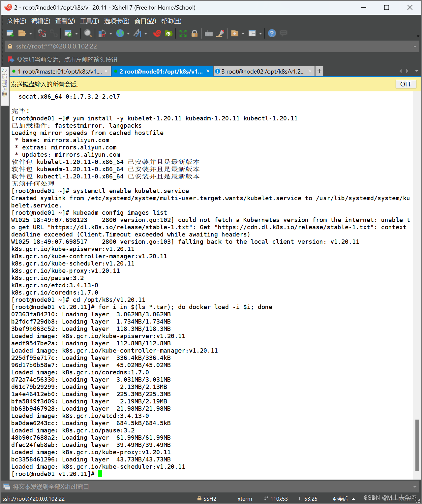Click the globe Encoding icon
422x504 pixels.
[120, 33]
